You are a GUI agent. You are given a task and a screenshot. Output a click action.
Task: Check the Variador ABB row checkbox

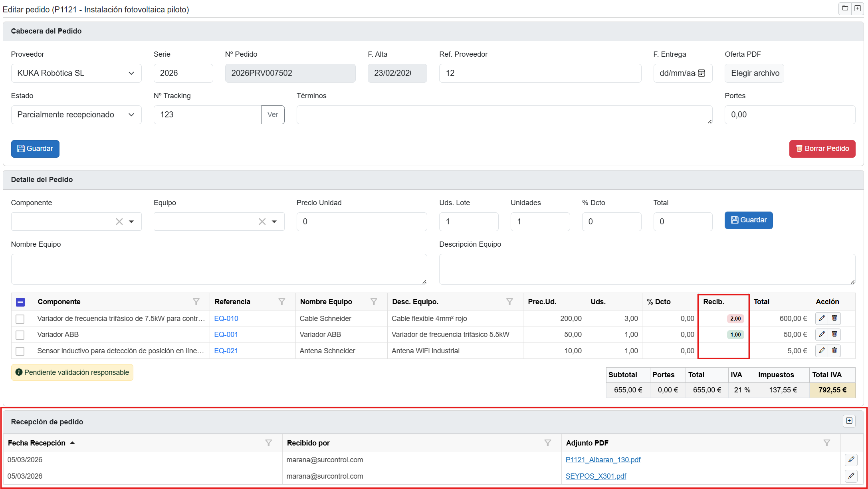(20, 335)
